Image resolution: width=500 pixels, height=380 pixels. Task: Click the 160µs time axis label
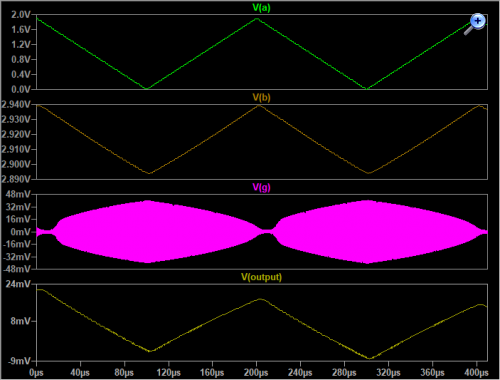pos(212,373)
